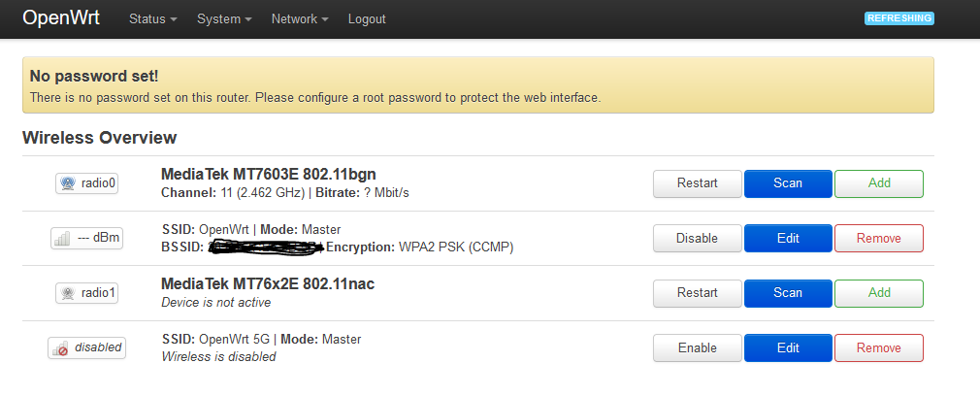Image resolution: width=980 pixels, height=396 pixels.
Task: Disable the OpenWrt SSID network
Action: (x=698, y=239)
